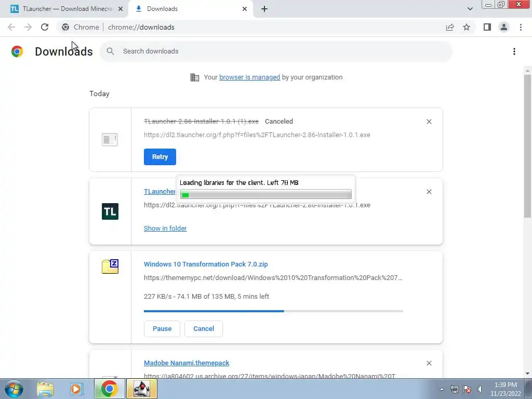Click the TL file icon of TLauncher download
Viewport: 532px width, 399px height.
[110, 211]
